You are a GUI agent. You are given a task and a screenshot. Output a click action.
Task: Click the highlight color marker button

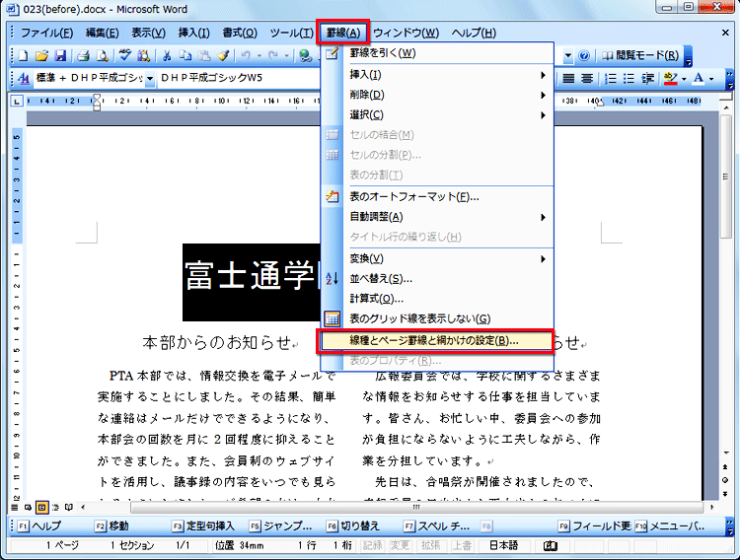click(x=671, y=79)
